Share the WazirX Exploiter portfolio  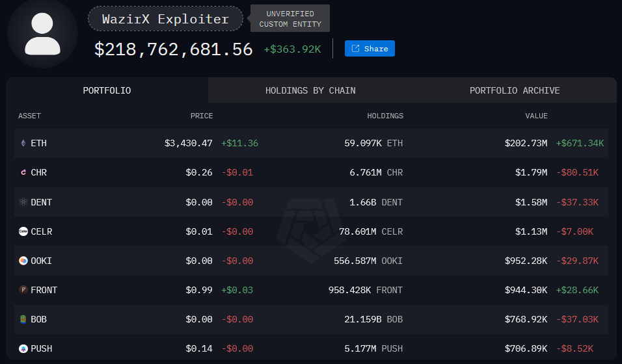point(370,48)
